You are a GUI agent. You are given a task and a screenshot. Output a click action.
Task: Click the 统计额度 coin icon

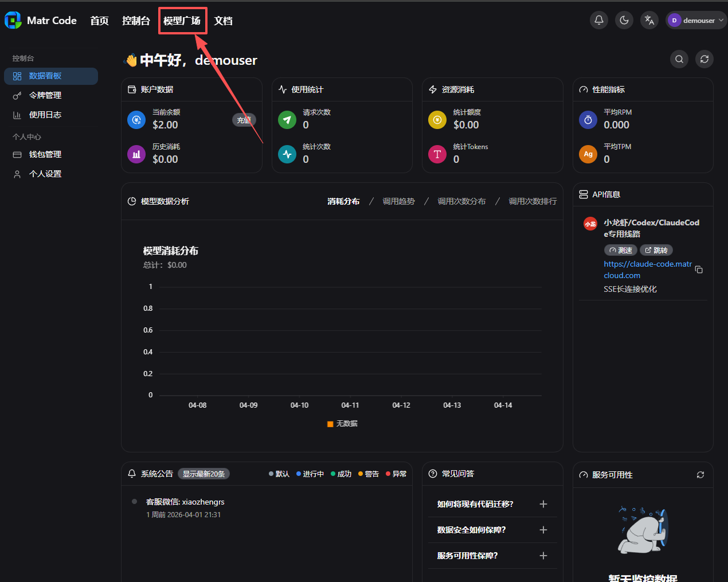[437, 120]
